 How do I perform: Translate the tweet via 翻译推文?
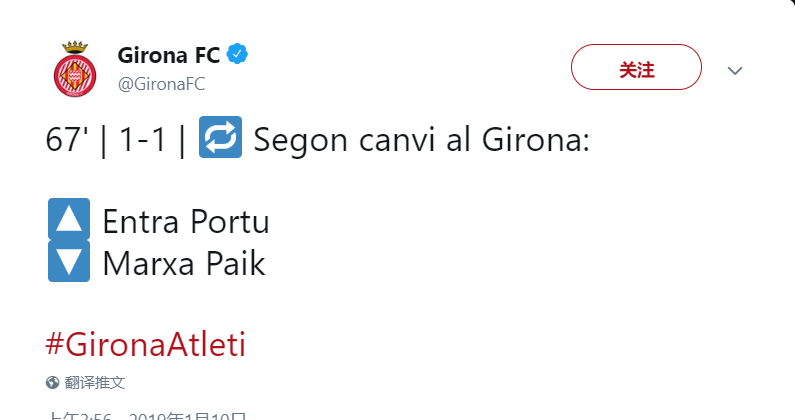pyautogui.click(x=94, y=382)
